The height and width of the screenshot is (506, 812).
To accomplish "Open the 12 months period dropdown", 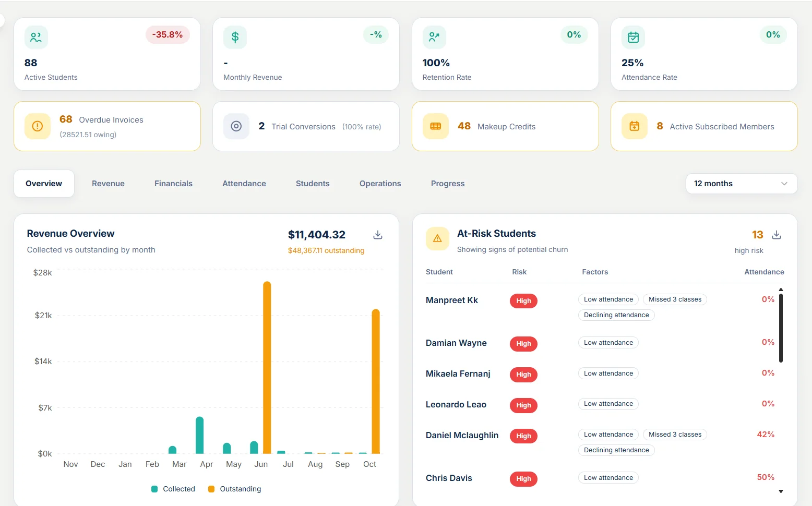I will (742, 184).
